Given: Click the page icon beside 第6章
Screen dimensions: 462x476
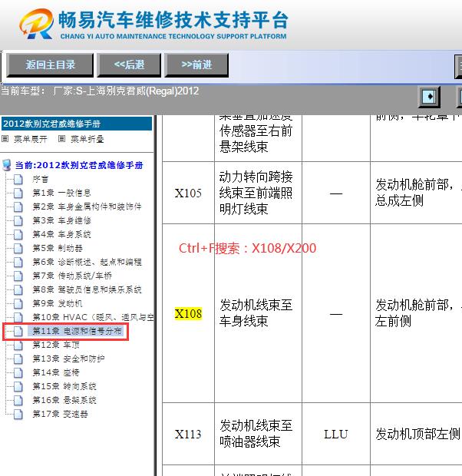Looking at the screenshot, I should 18,262.
